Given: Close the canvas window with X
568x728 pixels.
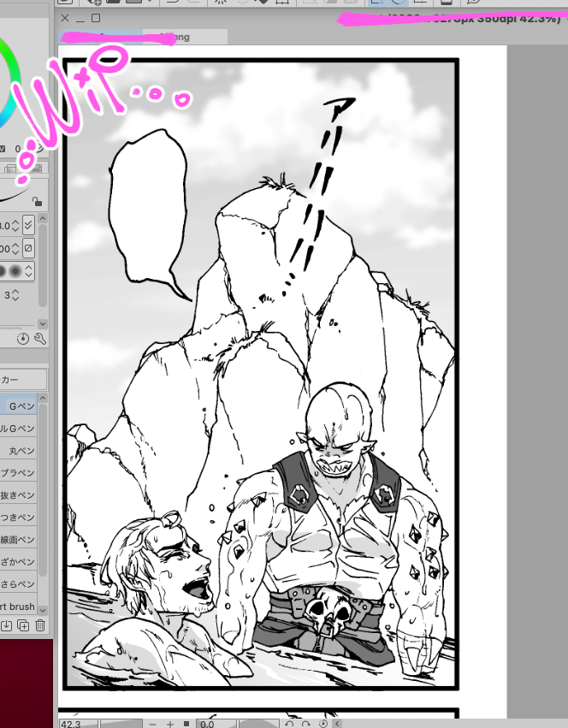Looking at the screenshot, I should click(65, 18).
